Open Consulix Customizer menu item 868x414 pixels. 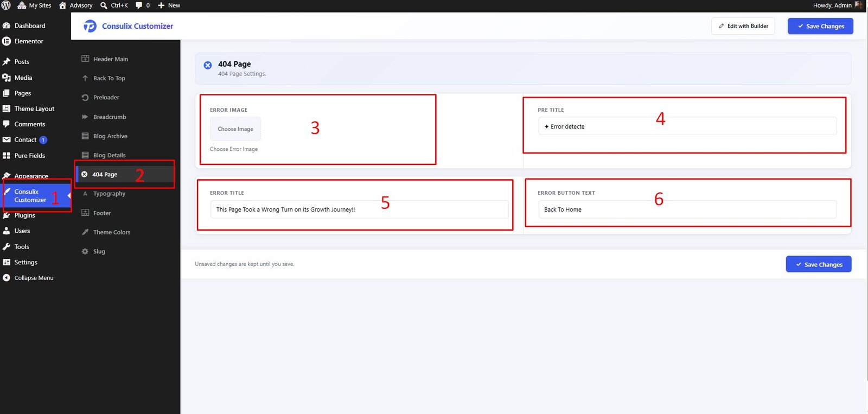tap(35, 196)
